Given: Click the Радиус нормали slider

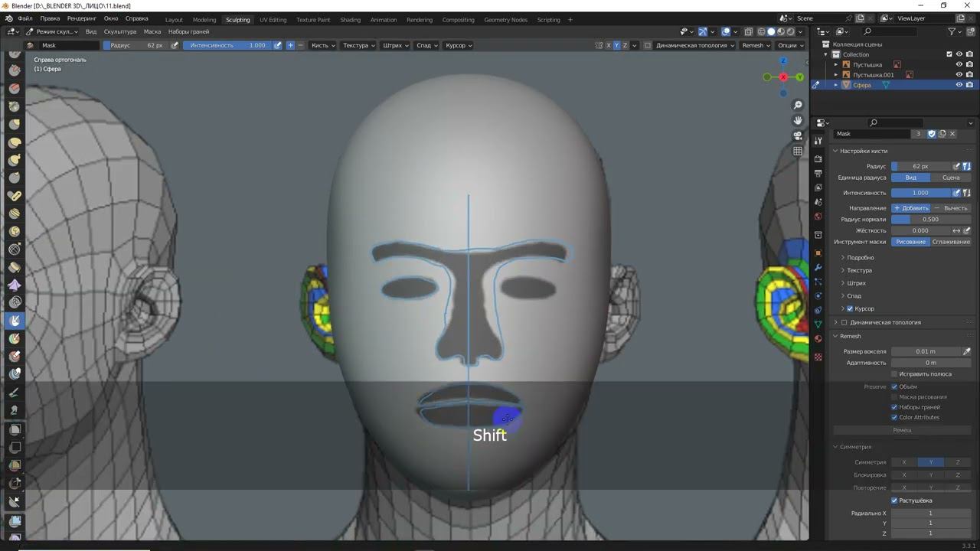Looking at the screenshot, I should tap(930, 220).
